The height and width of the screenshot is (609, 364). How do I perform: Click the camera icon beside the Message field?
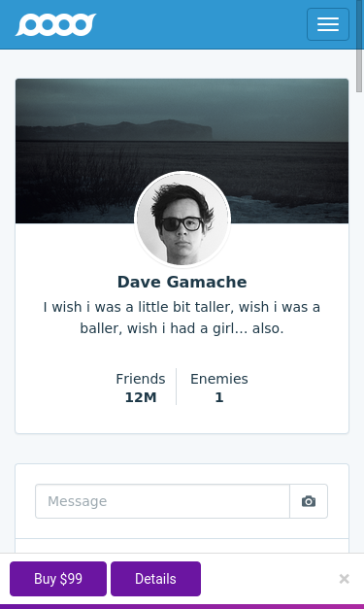click(x=309, y=501)
